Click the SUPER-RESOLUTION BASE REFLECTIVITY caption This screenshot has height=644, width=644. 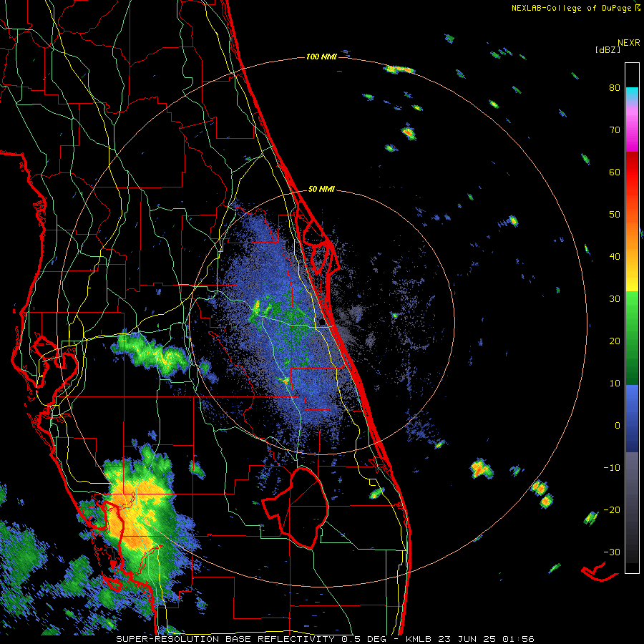225,639
